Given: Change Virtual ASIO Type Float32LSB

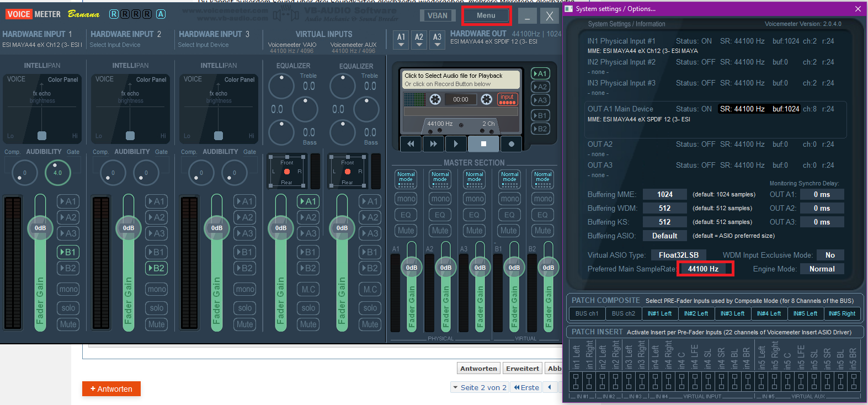Looking at the screenshot, I should (679, 255).
